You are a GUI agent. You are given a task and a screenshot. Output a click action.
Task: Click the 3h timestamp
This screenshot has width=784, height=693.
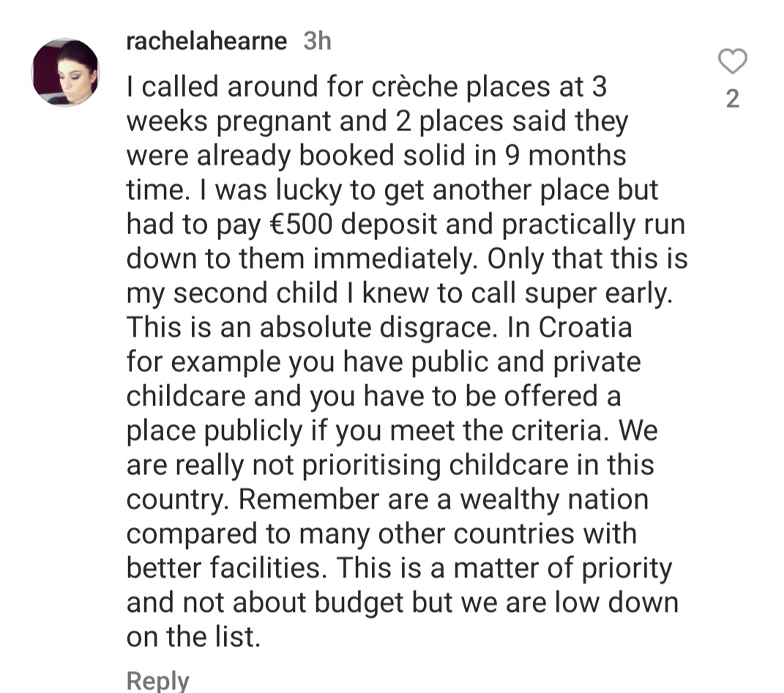pos(317,40)
